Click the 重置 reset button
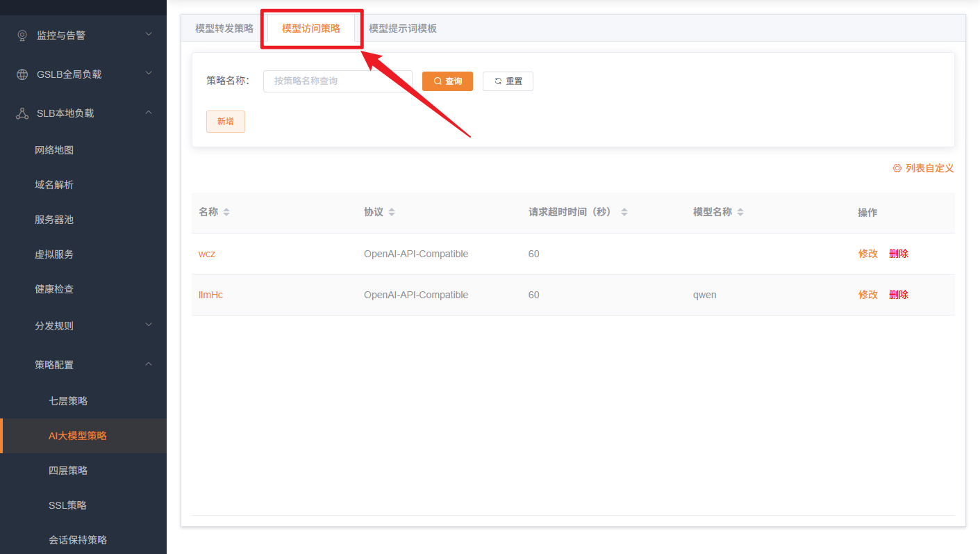This screenshot has width=980, height=554. (x=508, y=81)
